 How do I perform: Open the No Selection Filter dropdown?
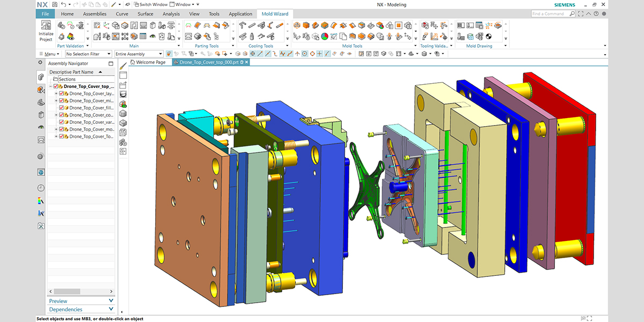89,54
